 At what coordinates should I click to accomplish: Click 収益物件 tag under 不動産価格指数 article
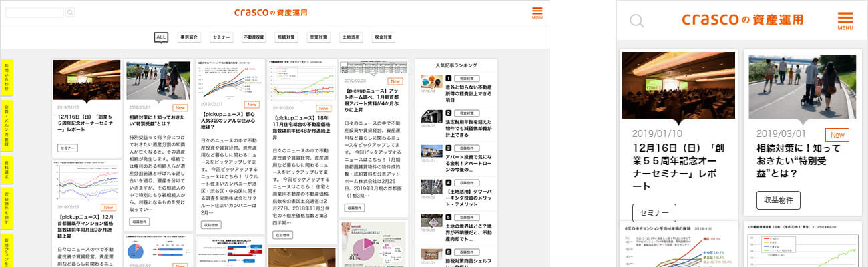[283, 234]
